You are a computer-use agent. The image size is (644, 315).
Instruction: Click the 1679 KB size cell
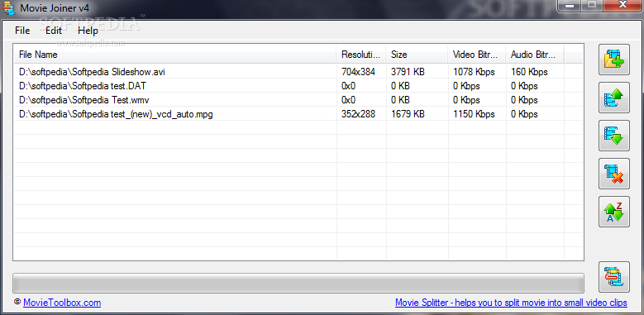click(408, 114)
